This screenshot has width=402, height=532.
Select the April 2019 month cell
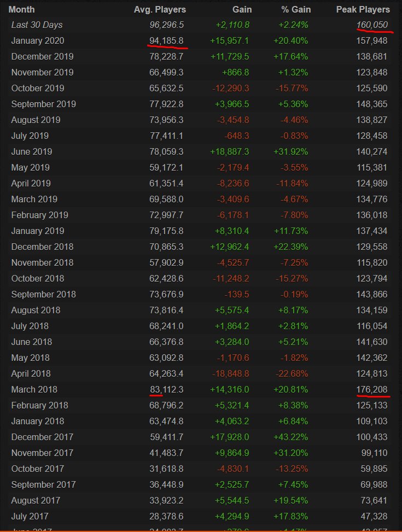pos(31,184)
